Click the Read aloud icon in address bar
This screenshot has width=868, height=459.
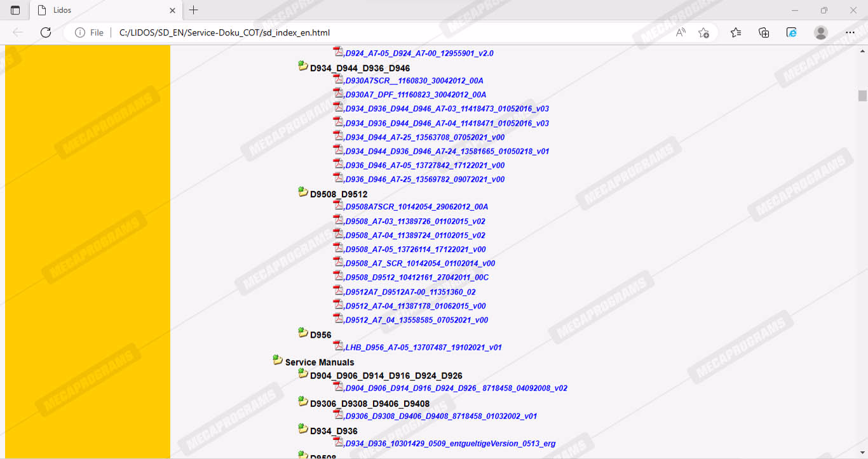(681, 32)
